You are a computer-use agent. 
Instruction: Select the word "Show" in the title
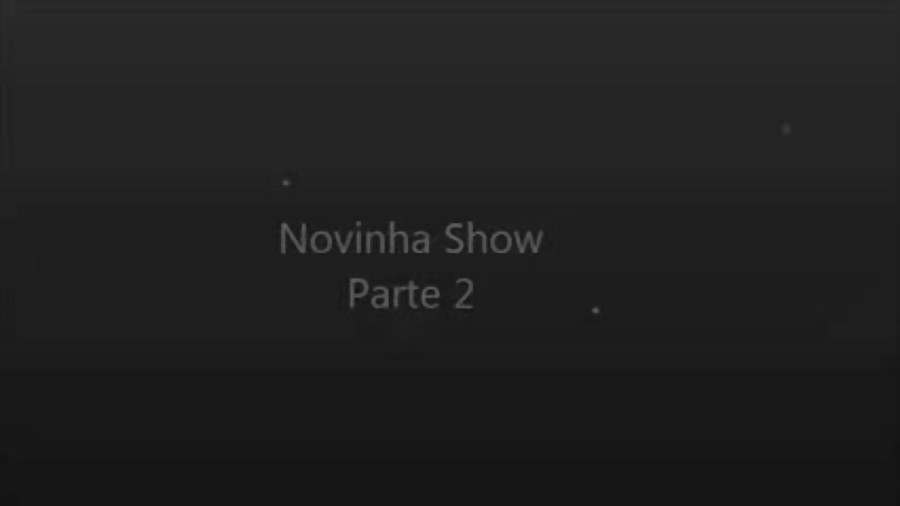pyautogui.click(x=494, y=239)
